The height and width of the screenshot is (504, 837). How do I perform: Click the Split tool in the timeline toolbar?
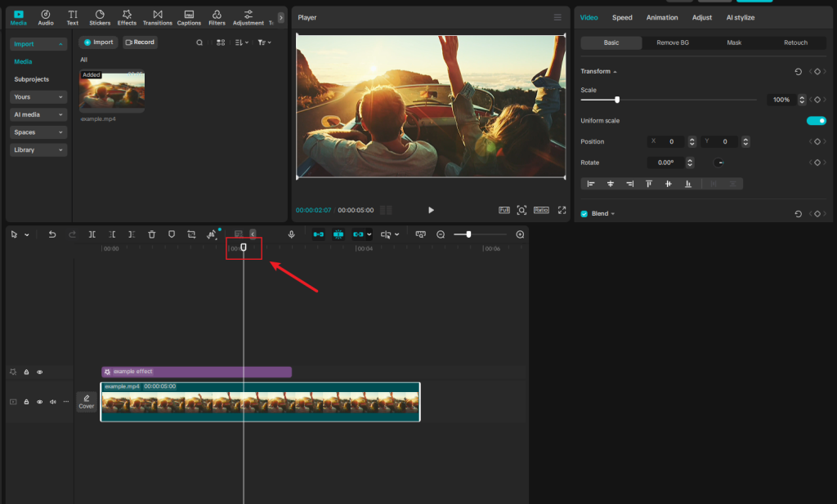click(92, 234)
